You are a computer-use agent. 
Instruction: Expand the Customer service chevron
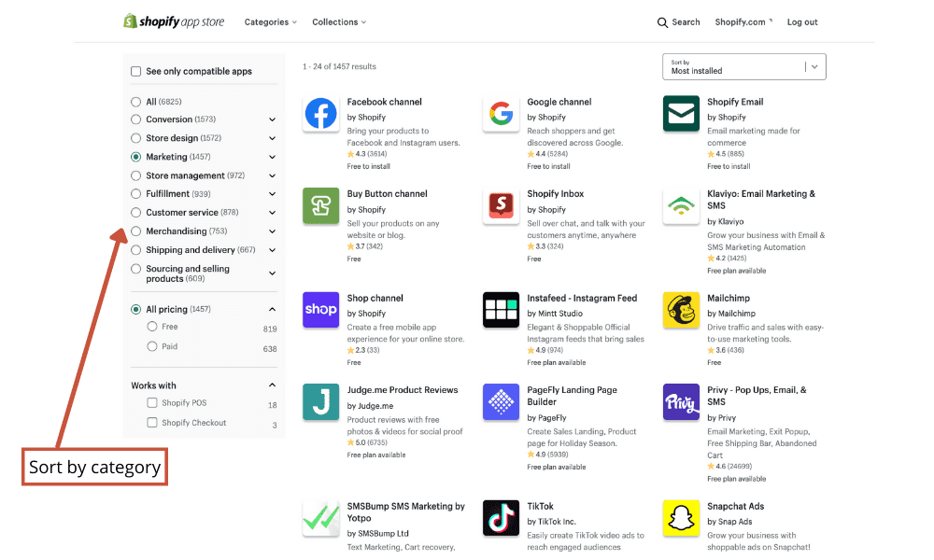[x=272, y=213]
